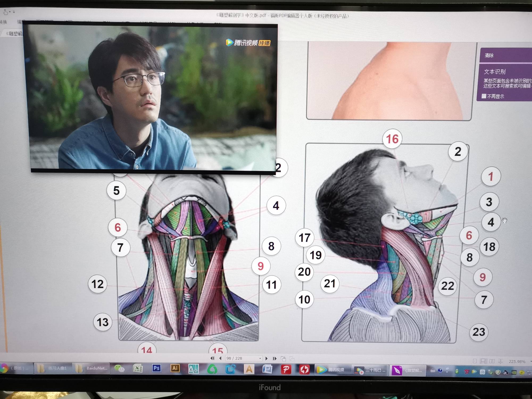This screenshot has width=532, height=399.
Task: Open the page number dropdown arrow
Action: point(260,359)
